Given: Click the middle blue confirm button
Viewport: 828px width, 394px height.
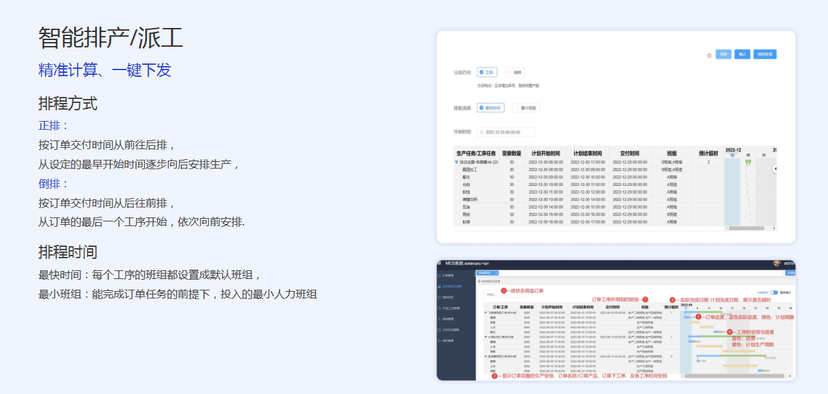Looking at the screenshot, I should click(742, 54).
